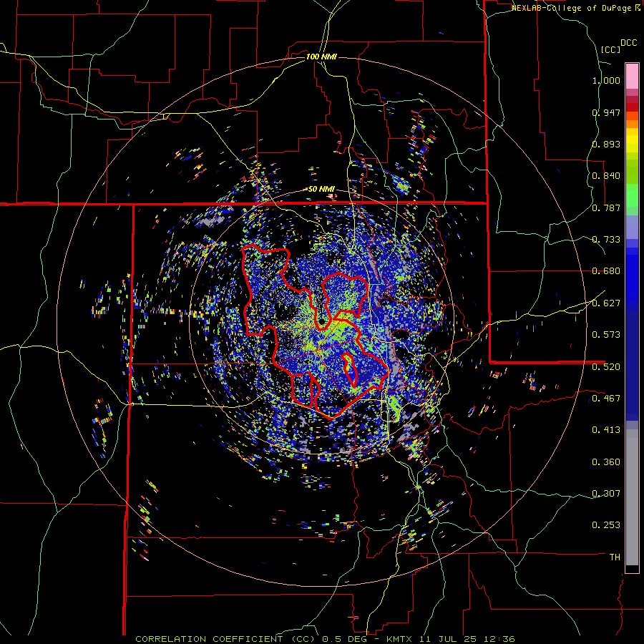Click the DCC label above color scale

628,43
